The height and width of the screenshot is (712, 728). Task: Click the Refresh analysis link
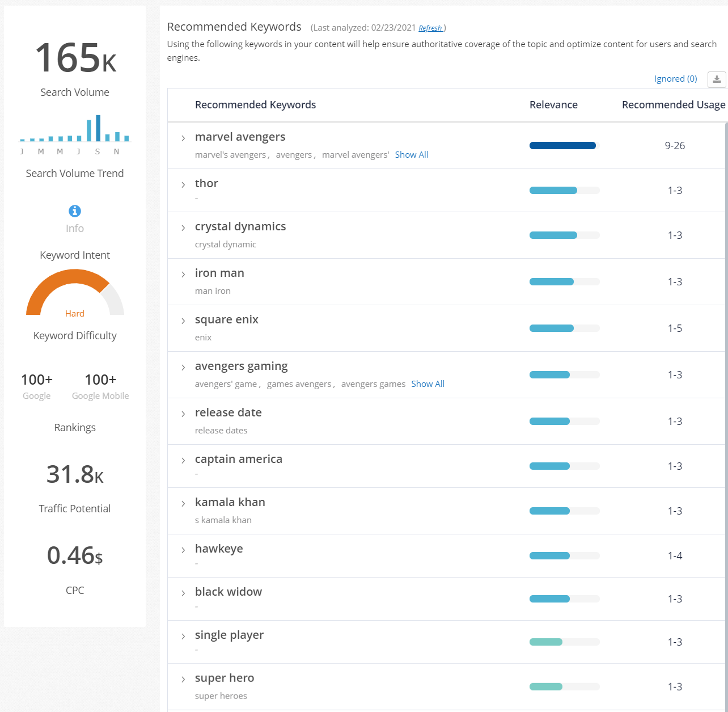[x=430, y=28]
